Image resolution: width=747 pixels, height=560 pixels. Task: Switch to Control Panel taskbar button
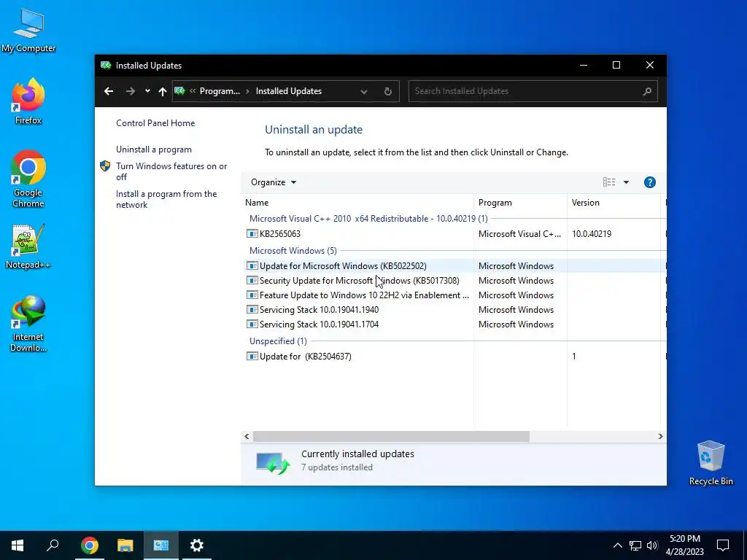tap(161, 545)
